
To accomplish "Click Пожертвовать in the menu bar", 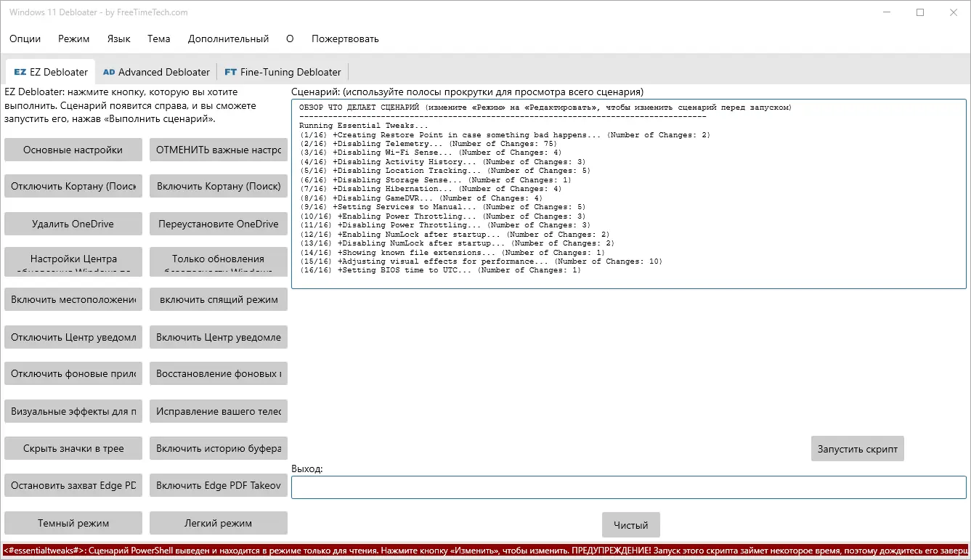I will (344, 38).
